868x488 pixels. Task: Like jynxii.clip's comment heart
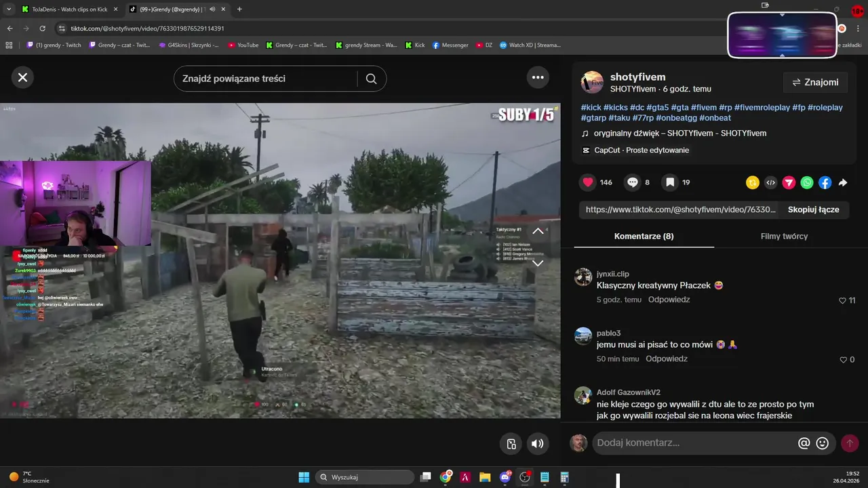[842, 300]
